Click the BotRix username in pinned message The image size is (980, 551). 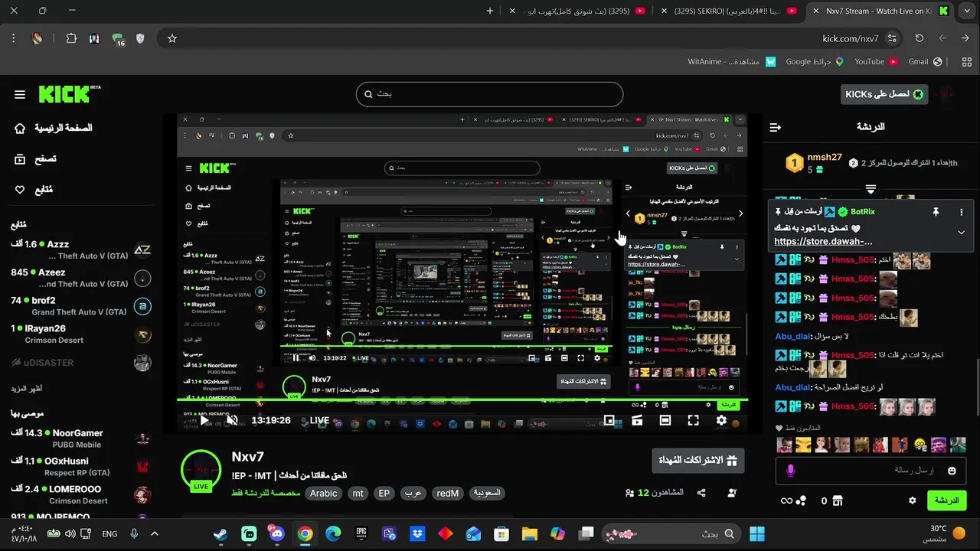click(862, 211)
